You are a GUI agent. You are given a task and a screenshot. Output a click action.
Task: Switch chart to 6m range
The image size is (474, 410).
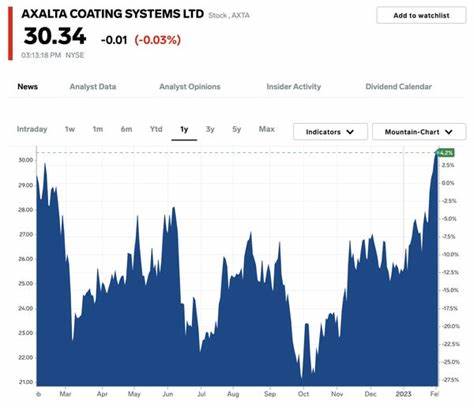tap(126, 129)
